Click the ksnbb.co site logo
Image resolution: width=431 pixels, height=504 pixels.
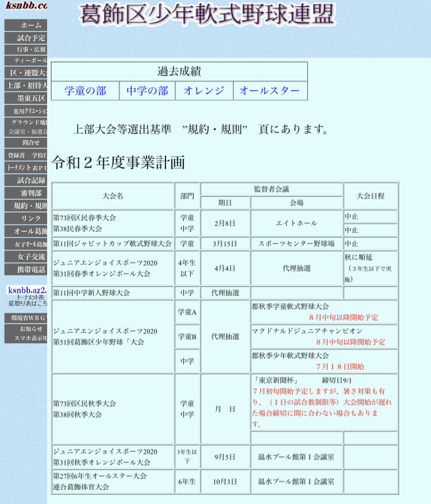(26, 6)
